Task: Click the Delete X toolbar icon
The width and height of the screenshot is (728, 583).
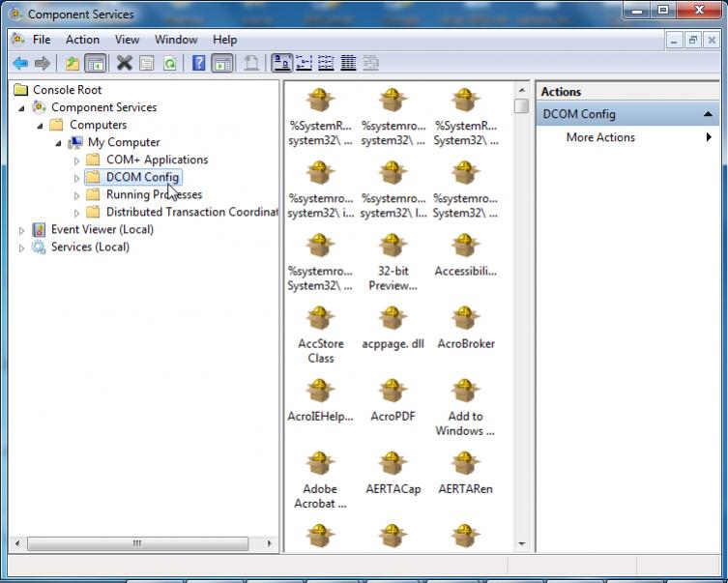Action: [x=124, y=64]
